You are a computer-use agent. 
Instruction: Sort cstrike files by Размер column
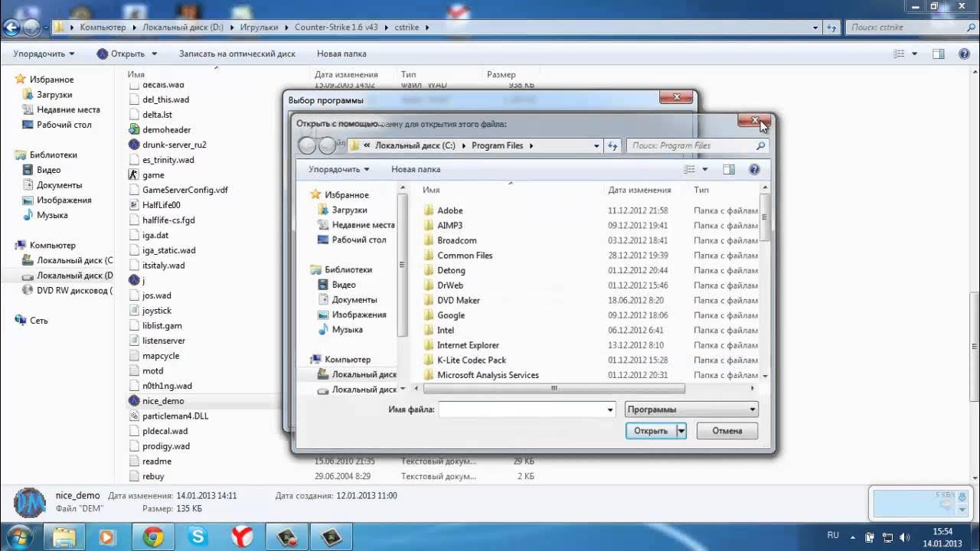[501, 75]
